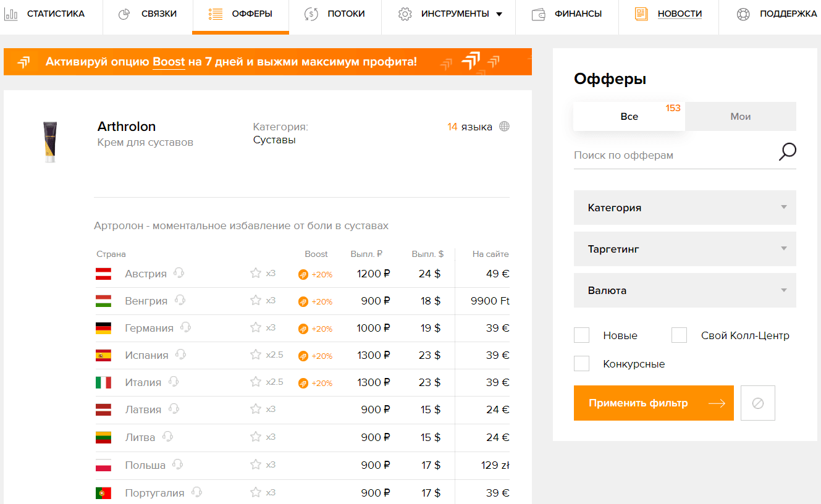Click the headset icon next to Испания
The height and width of the screenshot is (504, 821).
pyautogui.click(x=180, y=355)
